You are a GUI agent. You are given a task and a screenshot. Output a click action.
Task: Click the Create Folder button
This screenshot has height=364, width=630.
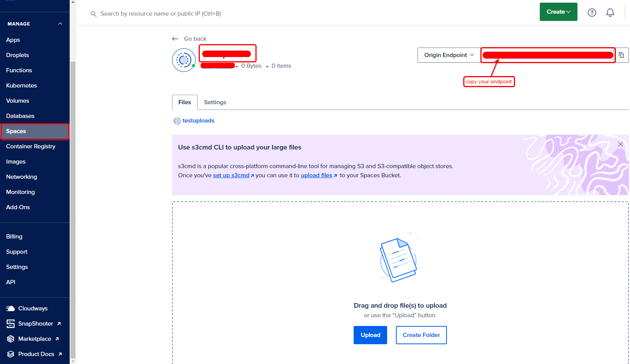tap(421, 335)
